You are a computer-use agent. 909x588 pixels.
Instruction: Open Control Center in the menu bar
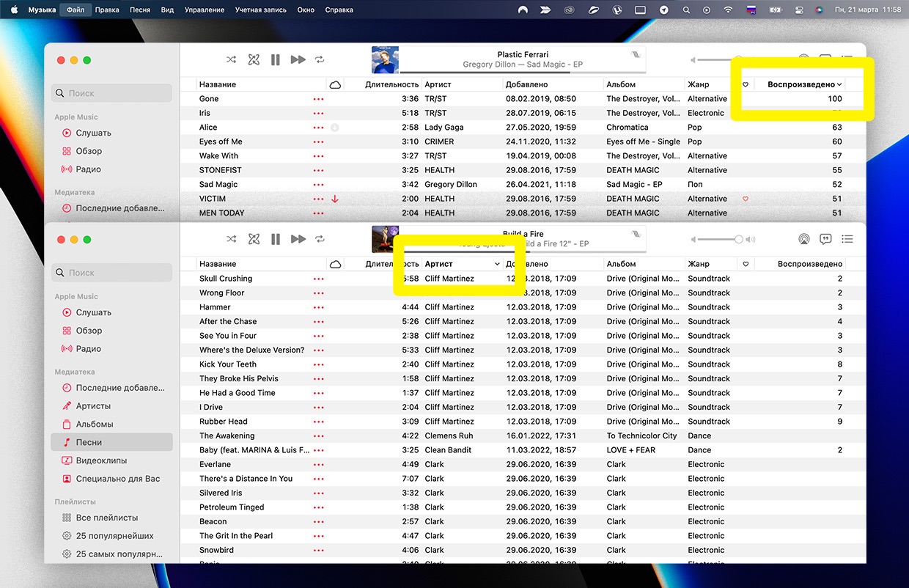point(798,10)
